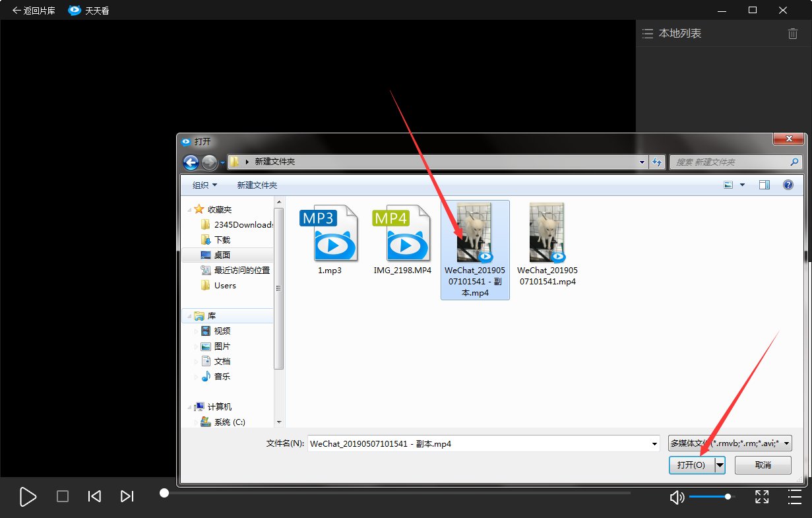Expand the 打开 button split arrow
Image resolution: width=812 pixels, height=518 pixels.
720,465
